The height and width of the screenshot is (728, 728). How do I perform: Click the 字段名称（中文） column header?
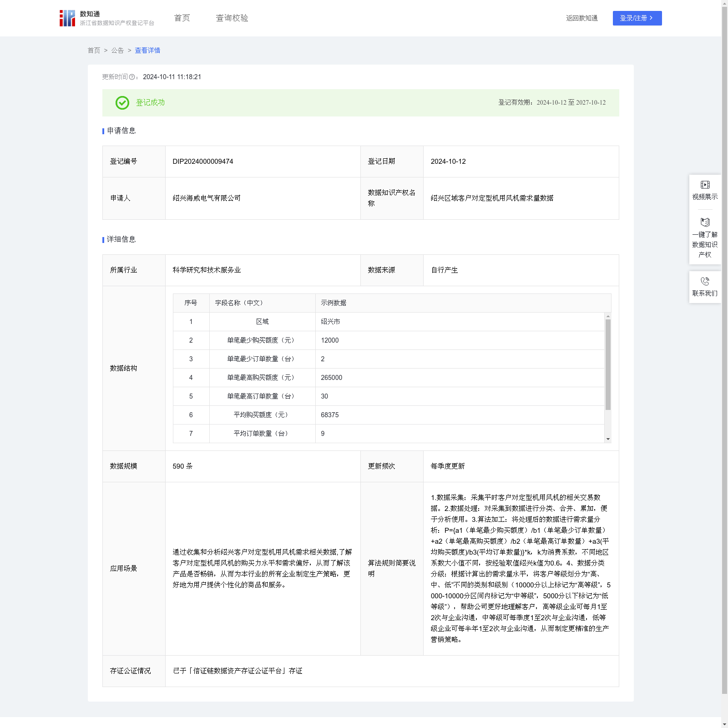(x=239, y=303)
